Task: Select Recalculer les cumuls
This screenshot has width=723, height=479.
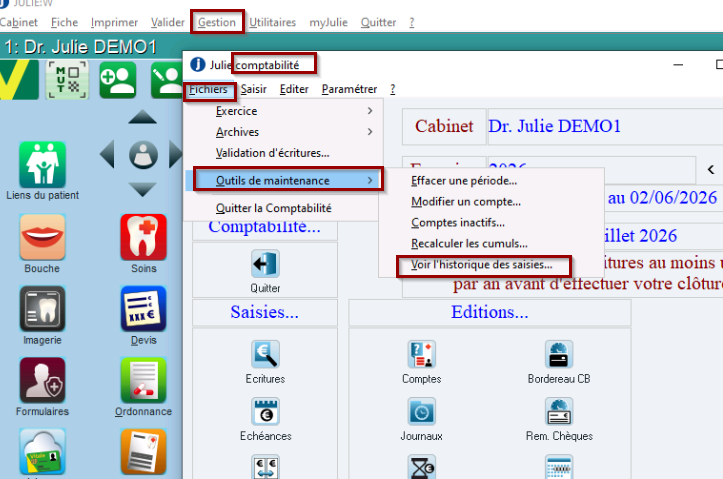Action: click(x=492, y=243)
